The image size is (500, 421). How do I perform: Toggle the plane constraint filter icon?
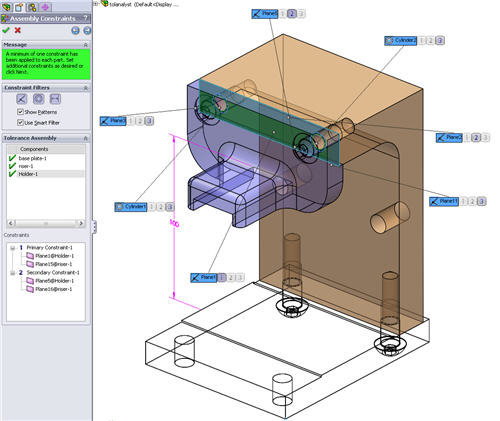[22, 99]
